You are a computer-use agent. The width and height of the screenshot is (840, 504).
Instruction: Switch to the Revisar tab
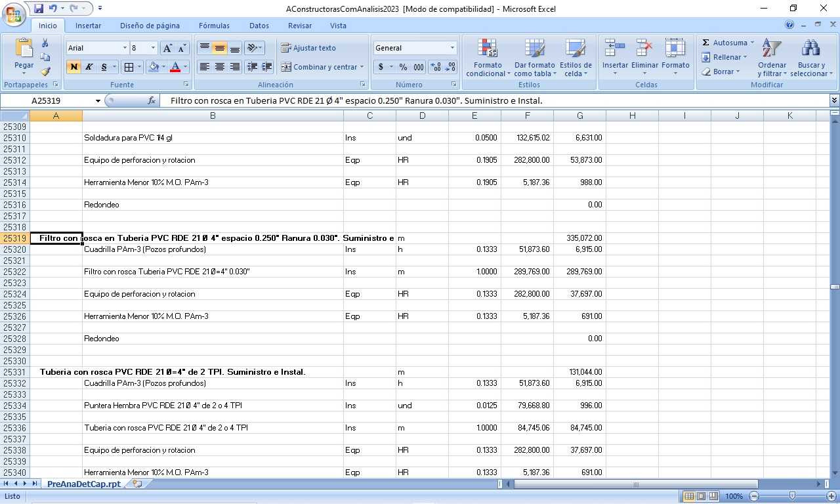click(x=300, y=26)
